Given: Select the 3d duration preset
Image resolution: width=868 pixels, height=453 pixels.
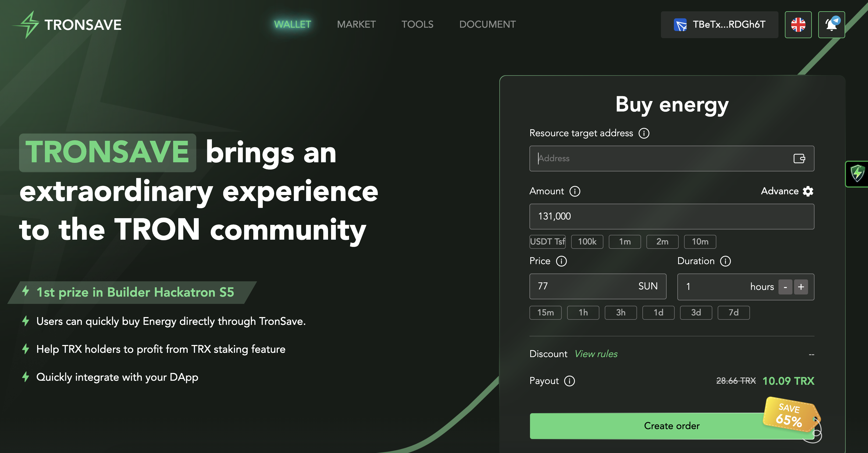Looking at the screenshot, I should click(696, 312).
